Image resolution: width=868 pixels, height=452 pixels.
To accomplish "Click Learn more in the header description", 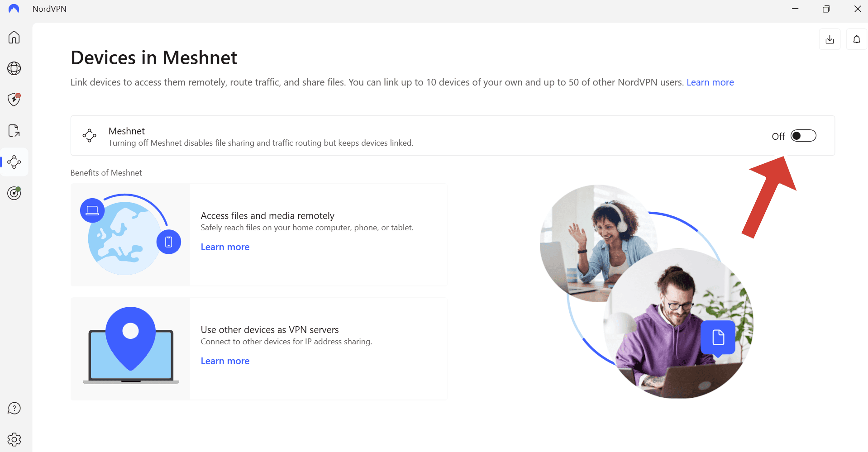I will [710, 82].
